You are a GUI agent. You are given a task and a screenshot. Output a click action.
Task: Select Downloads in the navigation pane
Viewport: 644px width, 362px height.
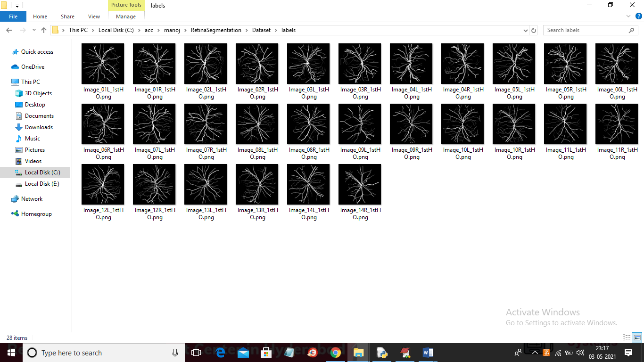pos(39,127)
